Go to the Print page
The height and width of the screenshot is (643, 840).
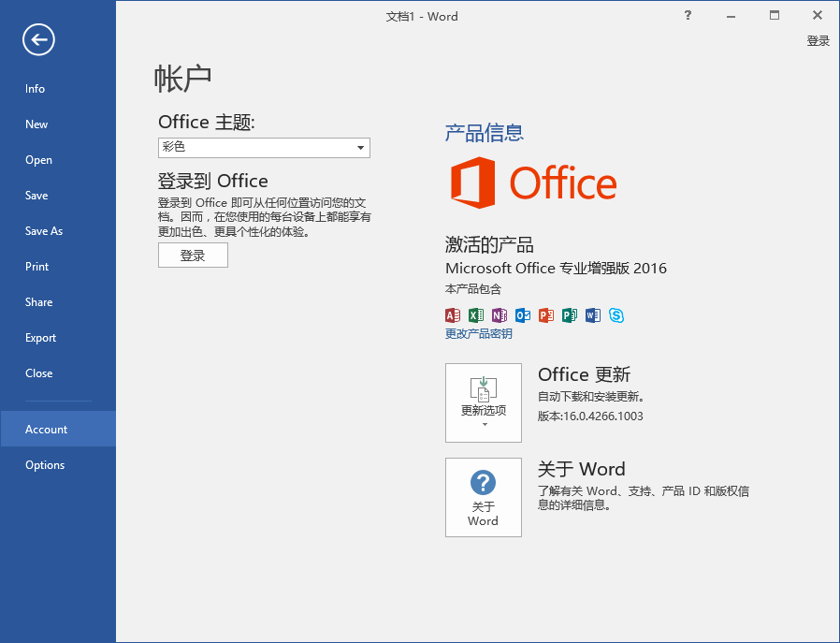pyautogui.click(x=37, y=267)
